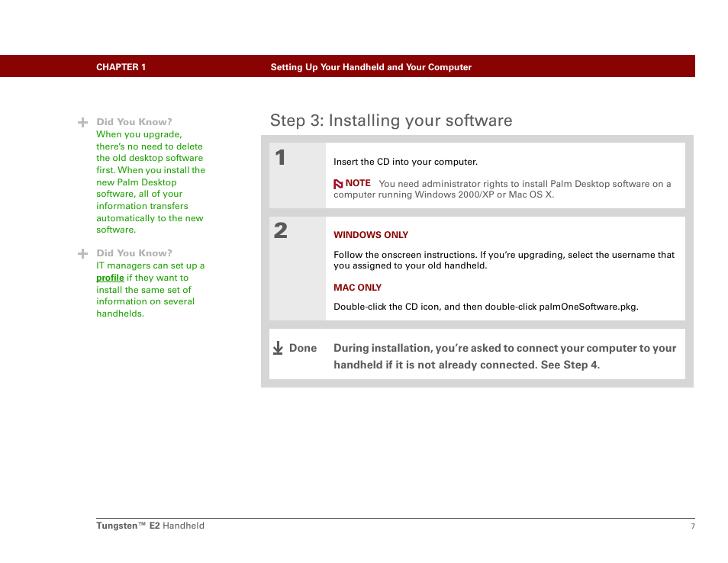Image resolution: width=728 pixels, height=563 pixels.
Task: Open the 'profile' hyperlink in the sidebar
Action: click(x=110, y=278)
